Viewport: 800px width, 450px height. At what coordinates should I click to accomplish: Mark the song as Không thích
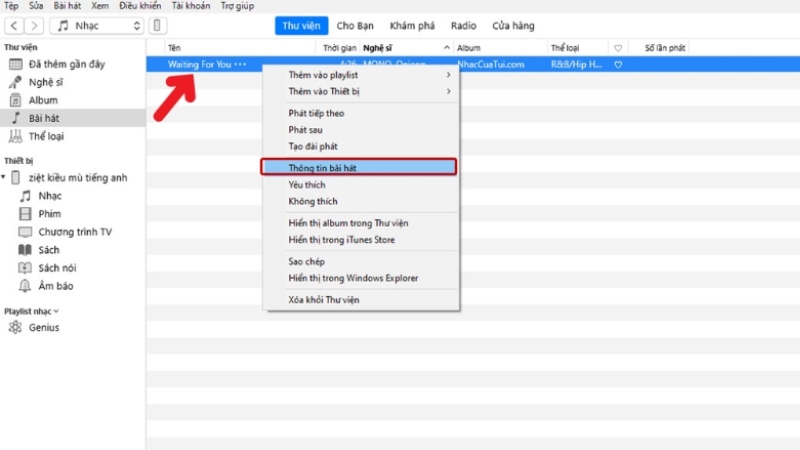[311, 201]
